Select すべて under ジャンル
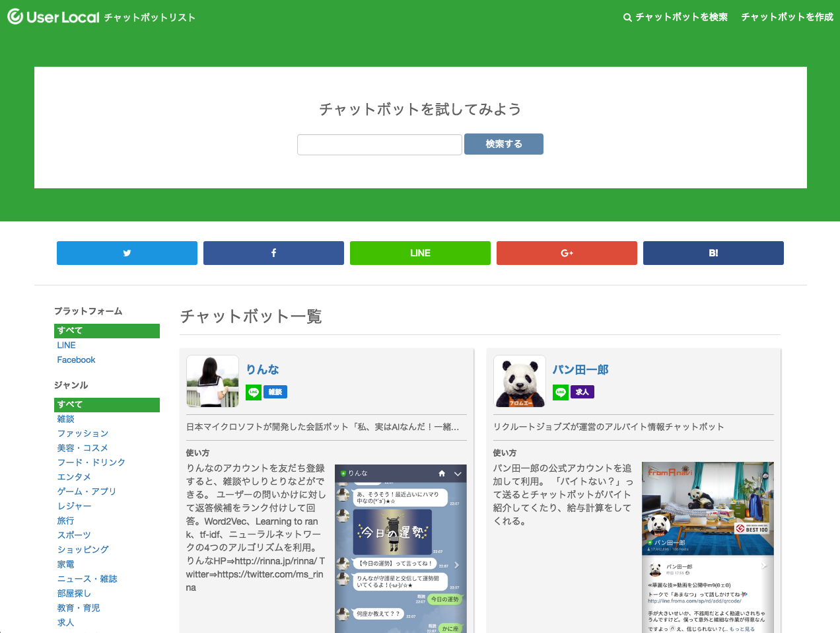 107,405
